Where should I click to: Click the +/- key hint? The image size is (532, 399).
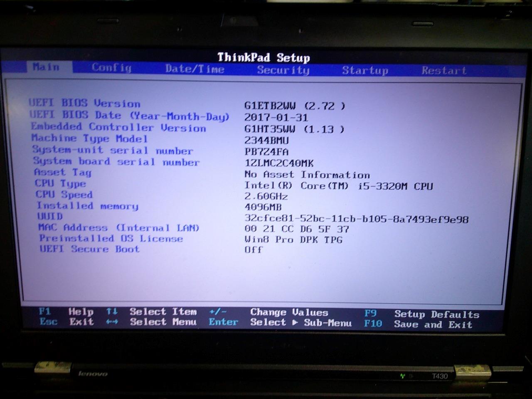click(x=218, y=312)
